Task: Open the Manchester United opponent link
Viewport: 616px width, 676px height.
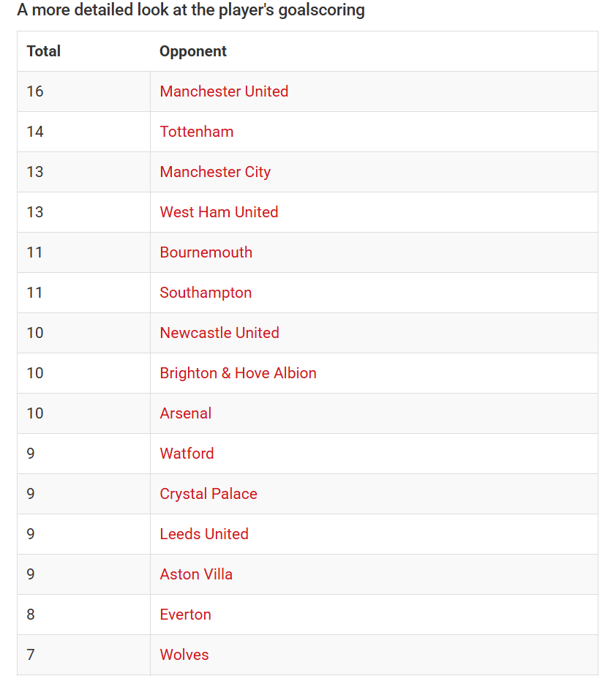Action: pos(224,91)
